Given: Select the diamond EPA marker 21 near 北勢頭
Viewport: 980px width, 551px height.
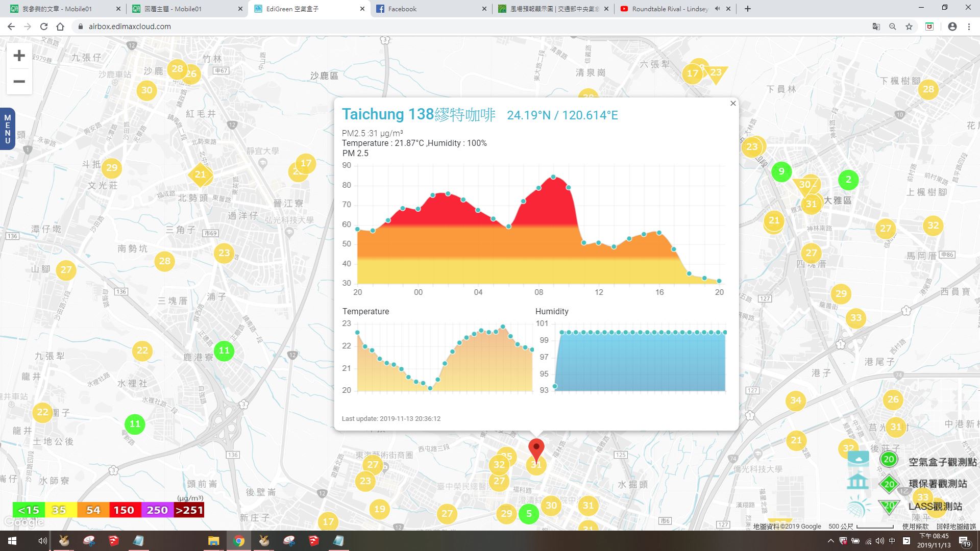Looking at the screenshot, I should [200, 174].
